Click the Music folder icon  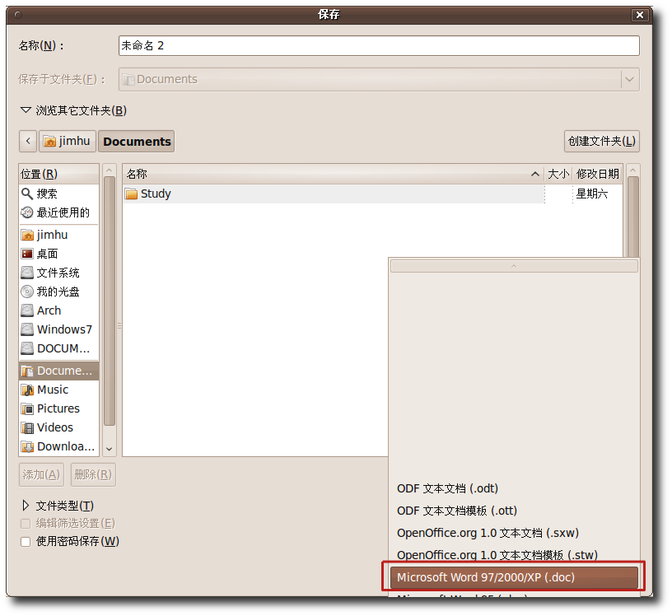coord(27,390)
